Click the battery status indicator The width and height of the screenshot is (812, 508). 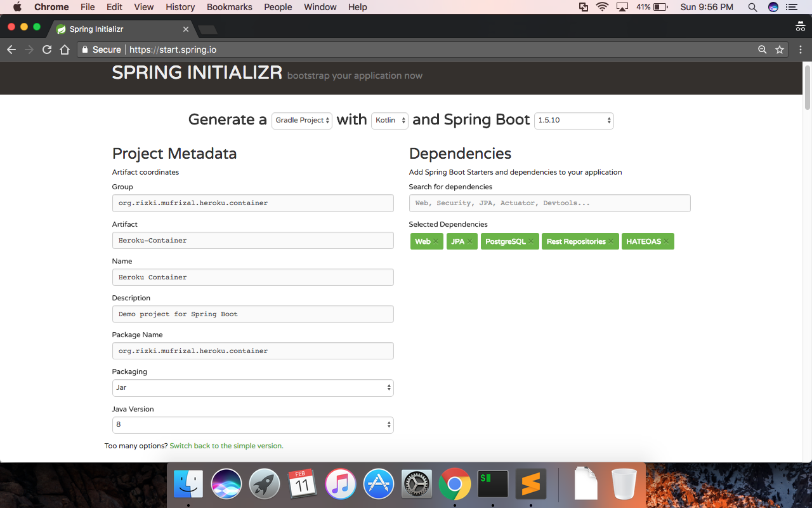(652, 7)
